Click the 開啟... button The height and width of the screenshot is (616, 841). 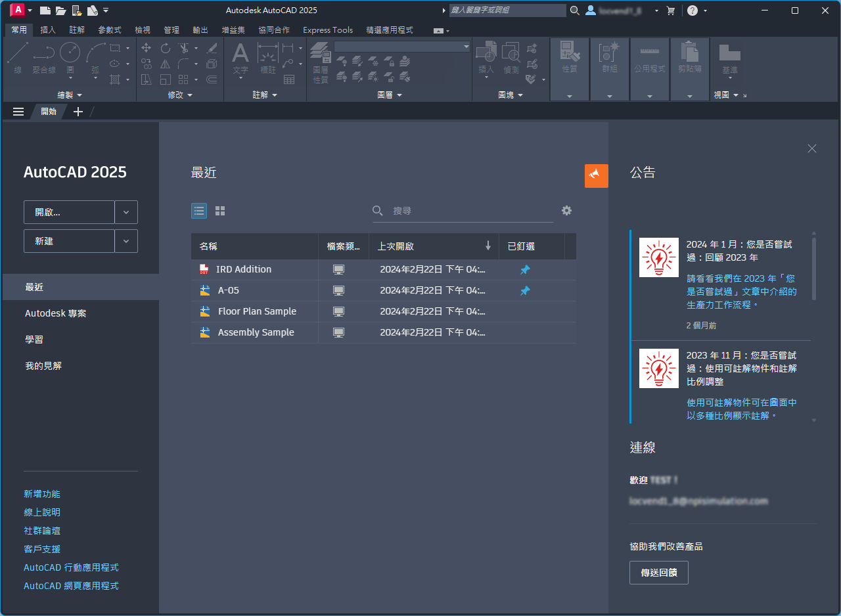[x=69, y=212]
